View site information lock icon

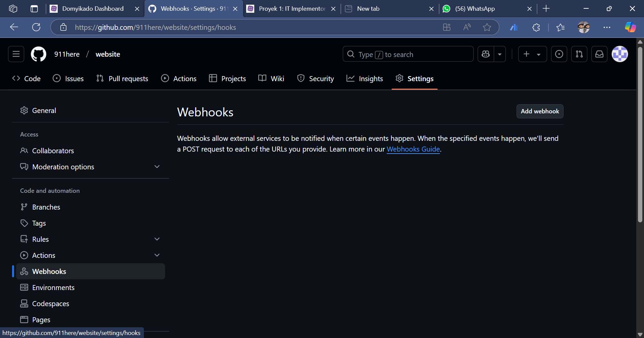click(63, 27)
